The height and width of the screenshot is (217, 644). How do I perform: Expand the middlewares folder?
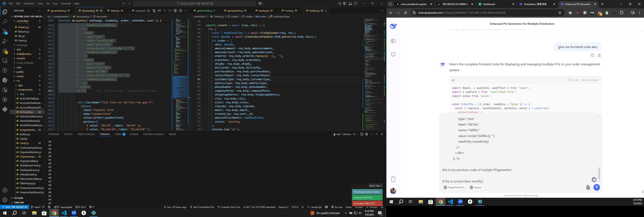[24, 54]
